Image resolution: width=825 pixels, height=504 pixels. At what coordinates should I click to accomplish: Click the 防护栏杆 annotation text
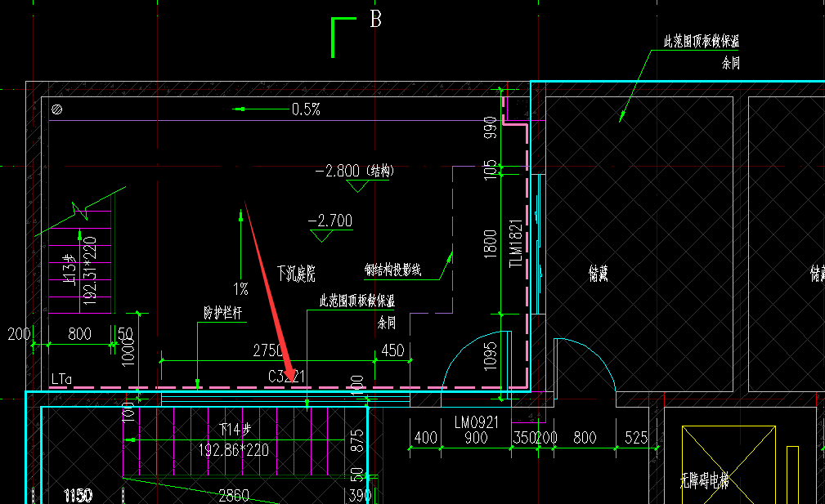222,313
